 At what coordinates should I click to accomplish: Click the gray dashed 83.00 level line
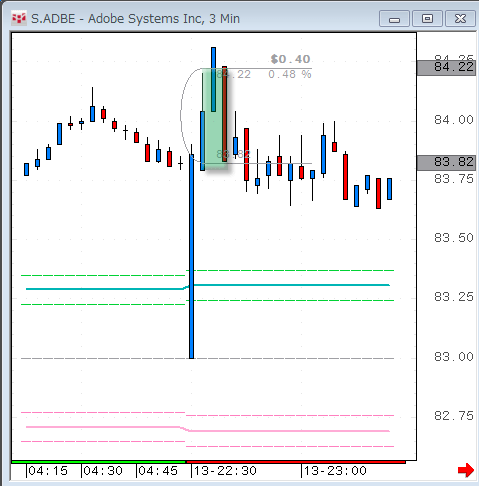207,358
